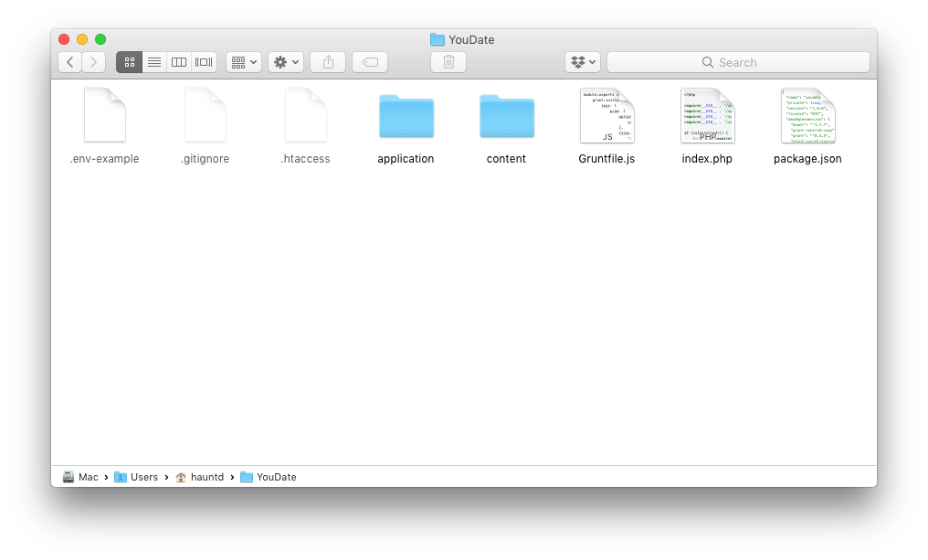Open the group-by arrangement dropdown
Screen dimensions: 928x560
pyautogui.click(x=244, y=62)
